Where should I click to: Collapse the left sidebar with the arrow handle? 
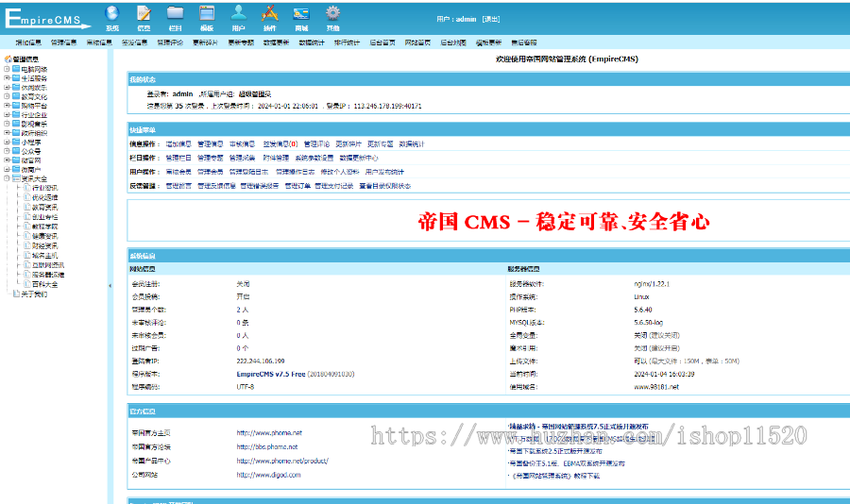tap(110, 286)
